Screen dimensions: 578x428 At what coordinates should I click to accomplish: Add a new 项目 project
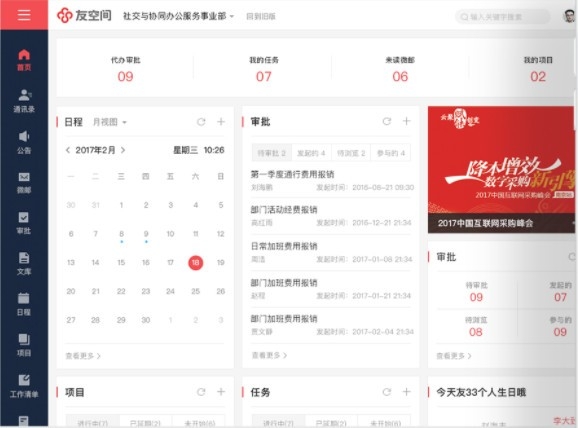pos(221,392)
